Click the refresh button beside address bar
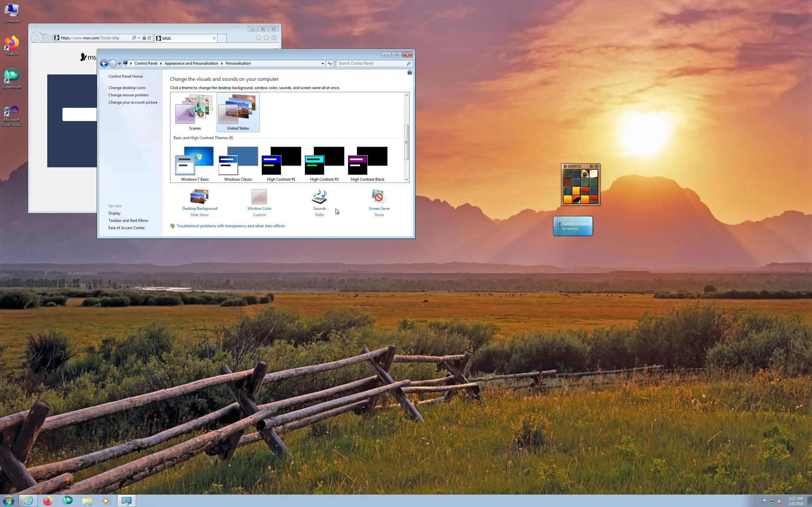Viewport: 812px width, 507px height. tap(330, 63)
